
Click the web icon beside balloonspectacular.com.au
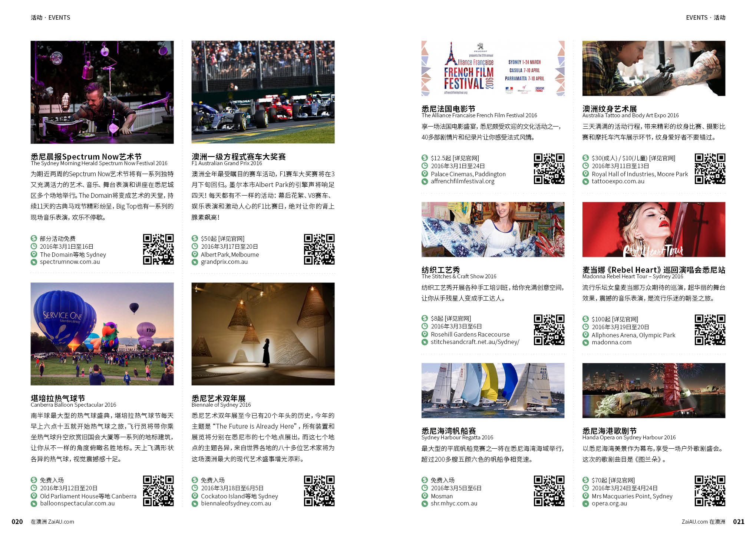[34, 504]
